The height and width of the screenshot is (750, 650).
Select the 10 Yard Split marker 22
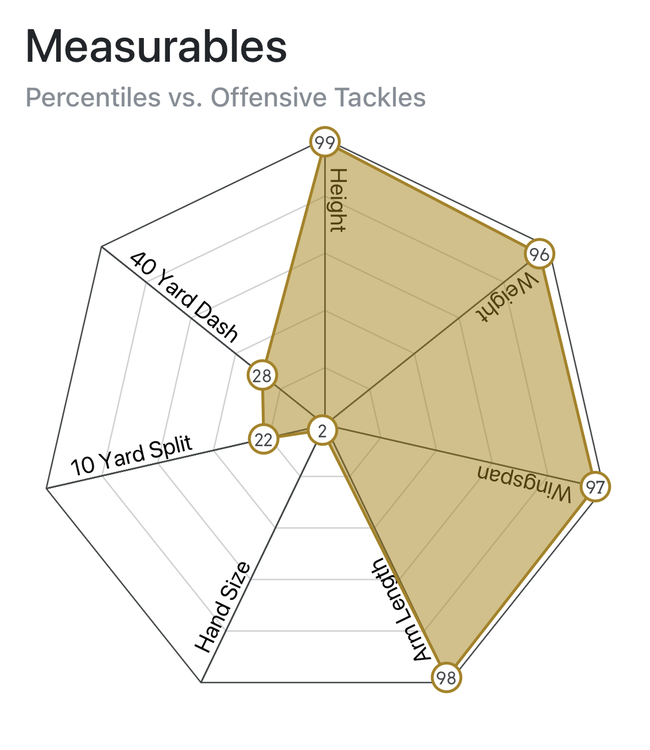(263, 439)
